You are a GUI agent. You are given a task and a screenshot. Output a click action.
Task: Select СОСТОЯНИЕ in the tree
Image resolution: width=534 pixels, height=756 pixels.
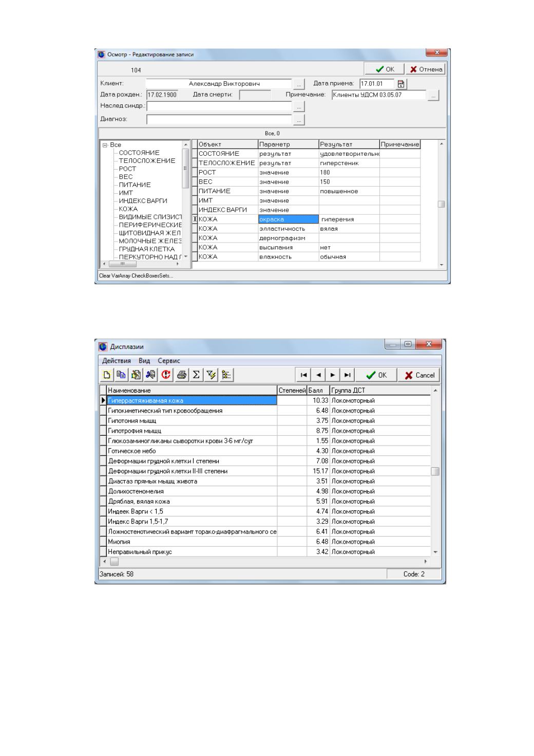(x=139, y=153)
